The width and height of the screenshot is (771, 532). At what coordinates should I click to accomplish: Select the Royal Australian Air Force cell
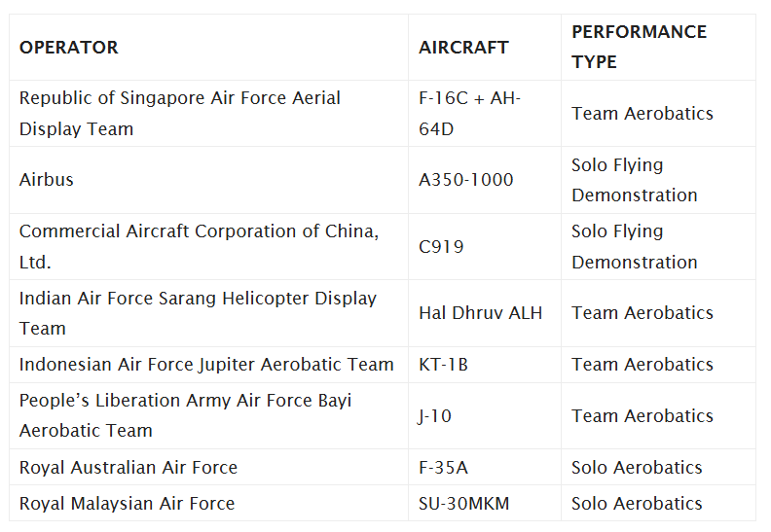coord(128,467)
